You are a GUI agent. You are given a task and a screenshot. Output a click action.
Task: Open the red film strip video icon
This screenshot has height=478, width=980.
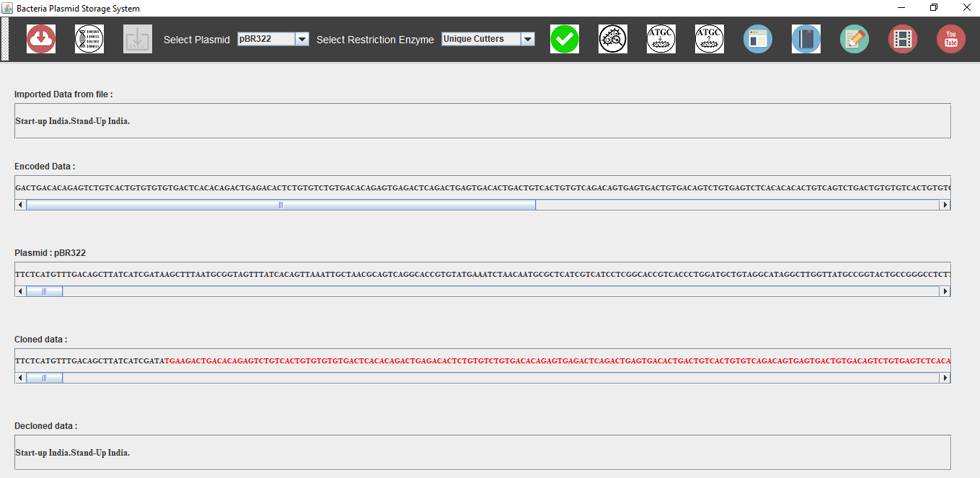(903, 39)
